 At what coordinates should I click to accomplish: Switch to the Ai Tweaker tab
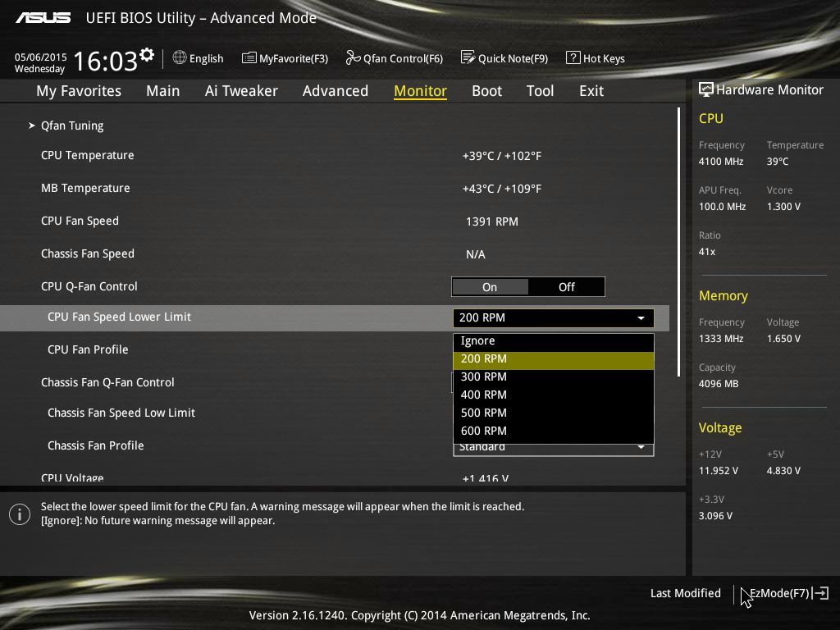pos(241,91)
